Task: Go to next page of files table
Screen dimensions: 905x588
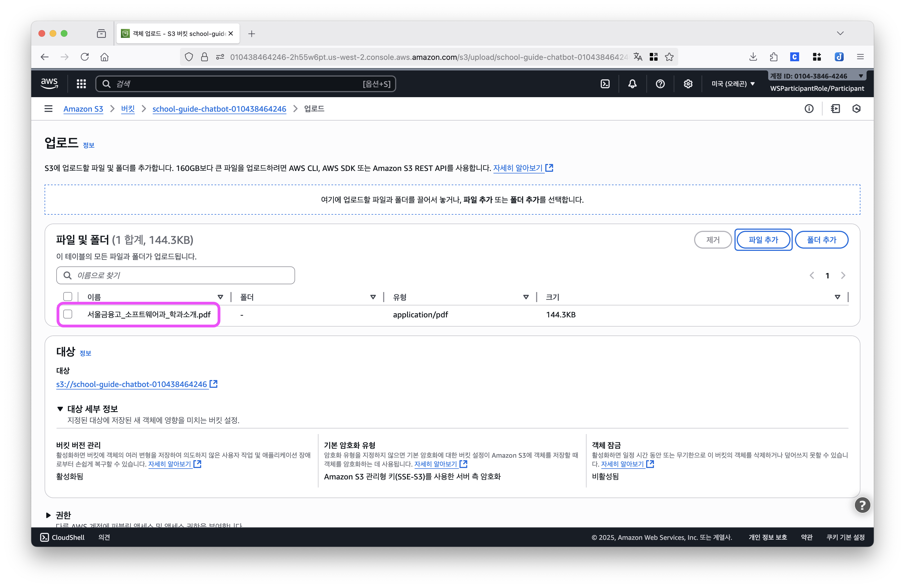Action: 843,275
